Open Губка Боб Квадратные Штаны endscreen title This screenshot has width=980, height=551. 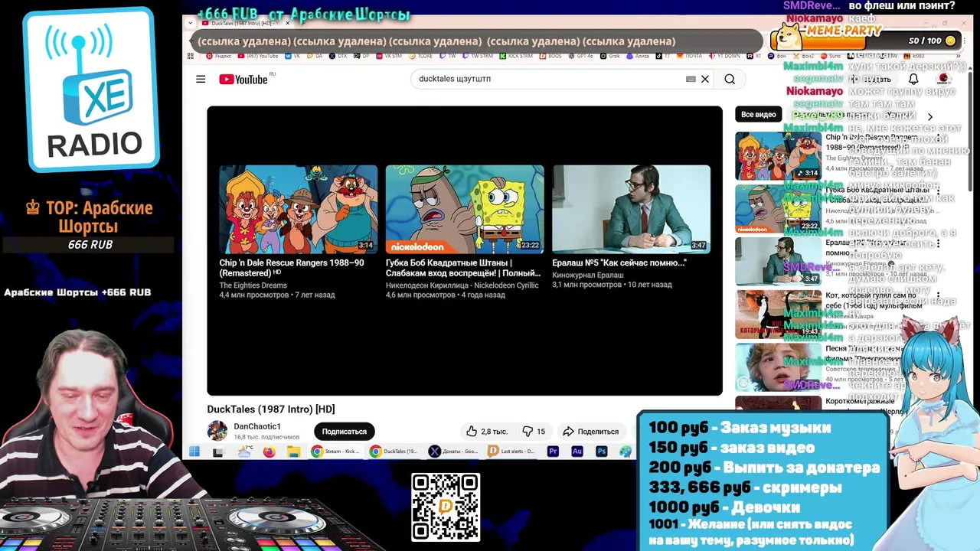coord(462,267)
